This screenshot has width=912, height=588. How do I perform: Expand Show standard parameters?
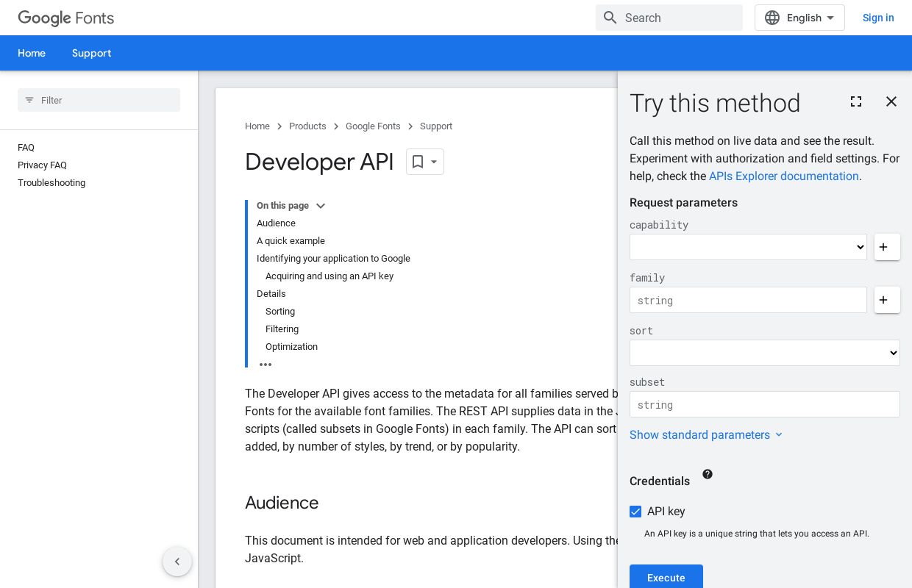coord(706,435)
